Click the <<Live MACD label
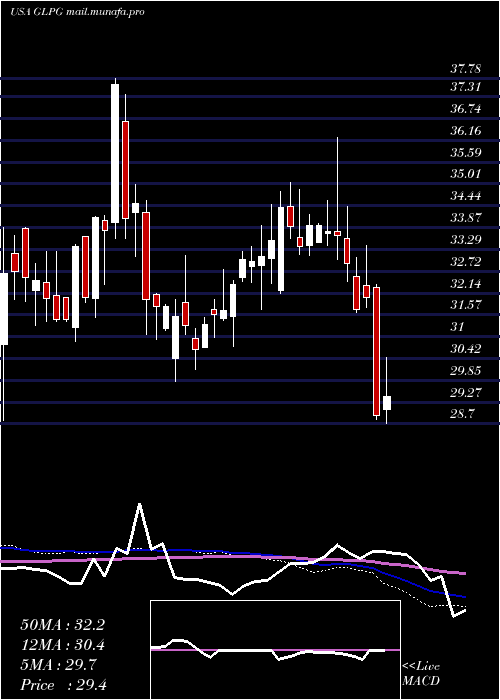This screenshot has height=700, width=500. click(421, 674)
